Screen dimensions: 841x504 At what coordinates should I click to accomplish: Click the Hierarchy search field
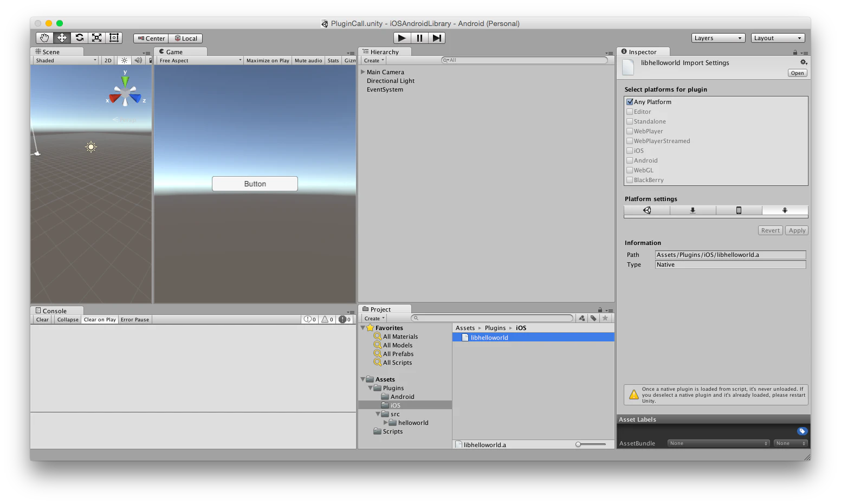coord(525,60)
